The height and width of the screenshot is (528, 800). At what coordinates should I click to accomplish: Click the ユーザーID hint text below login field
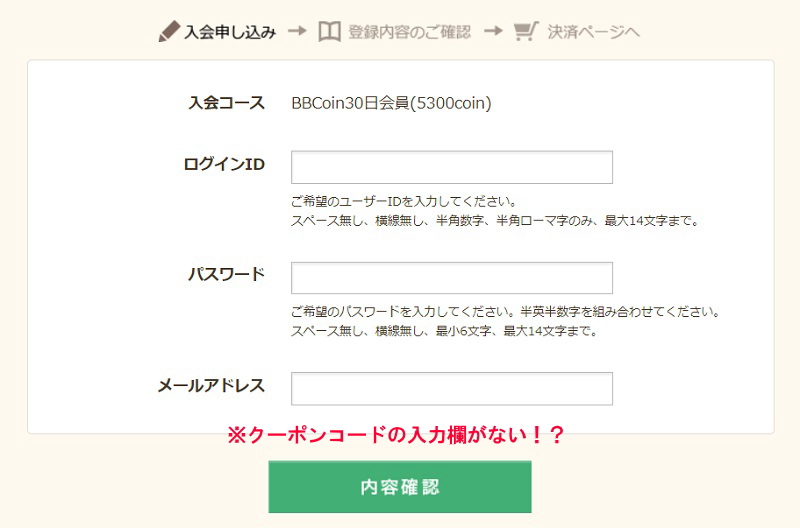coord(403,202)
